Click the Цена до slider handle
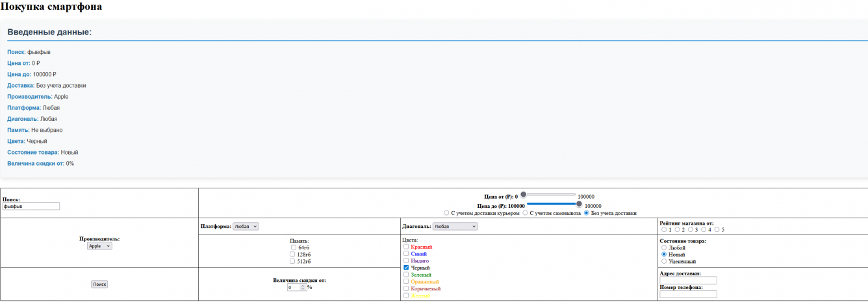This screenshot has width=868, height=304. [579, 203]
